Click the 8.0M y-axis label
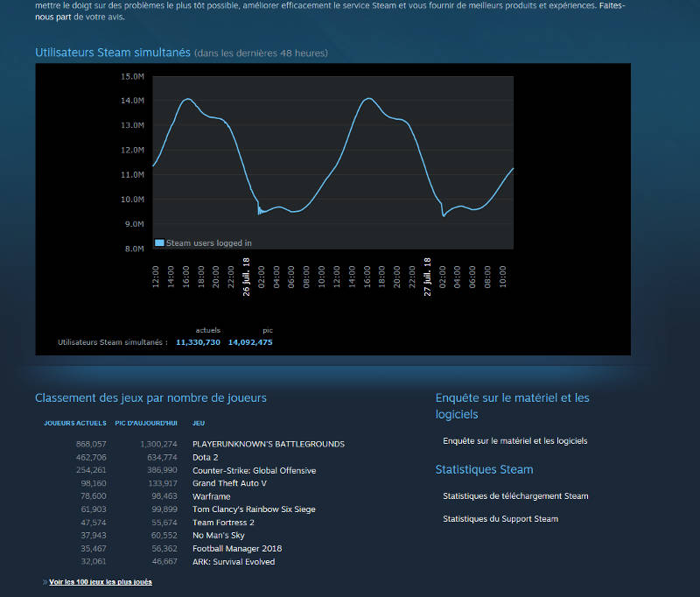Screen dimensions: 700x597 click(x=135, y=249)
